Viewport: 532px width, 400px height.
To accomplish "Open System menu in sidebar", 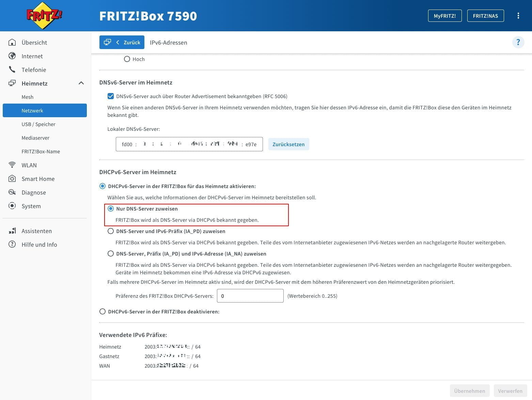I will tap(31, 206).
